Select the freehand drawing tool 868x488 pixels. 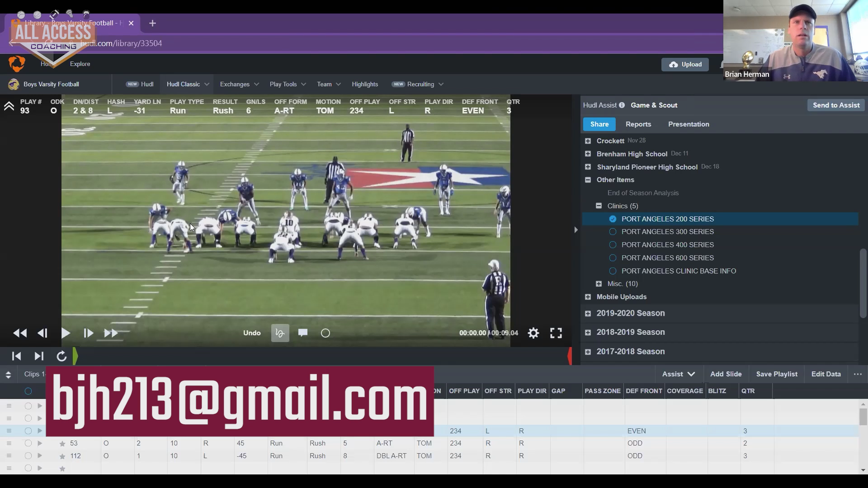280,333
